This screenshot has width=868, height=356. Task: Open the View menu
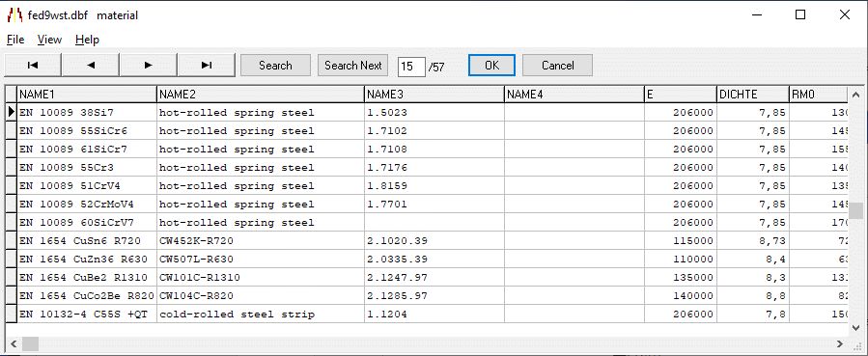[49, 40]
